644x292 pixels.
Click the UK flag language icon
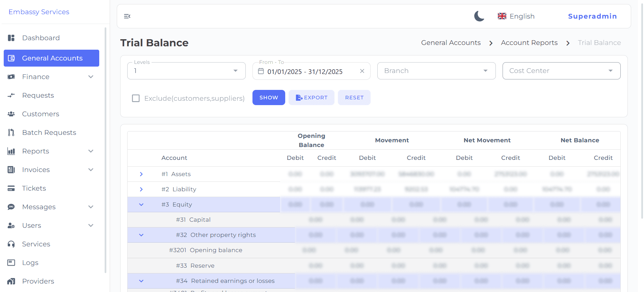[502, 16]
